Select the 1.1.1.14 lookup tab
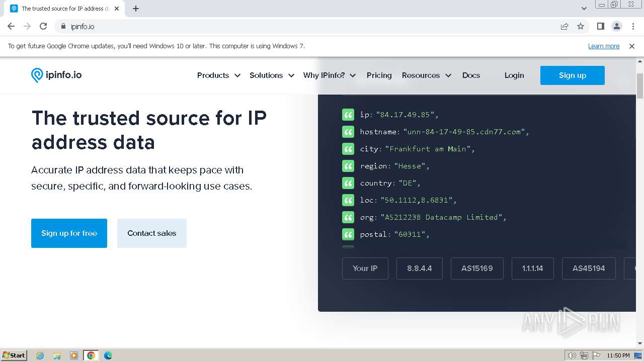 533,268
